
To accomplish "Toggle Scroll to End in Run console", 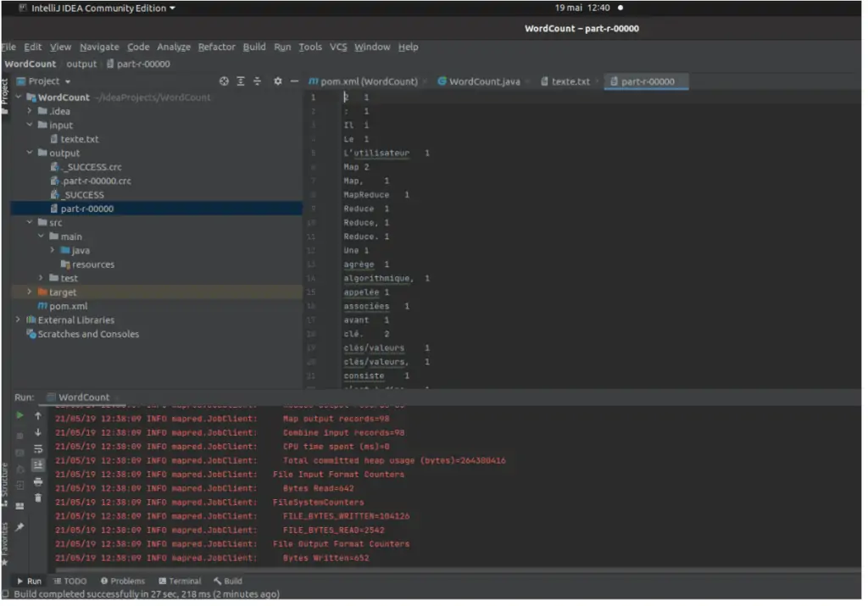I will click(38, 464).
